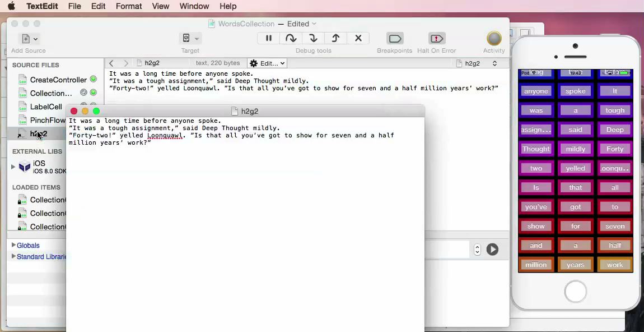Tap the 'tough' cell on the iPhone

coord(615,110)
